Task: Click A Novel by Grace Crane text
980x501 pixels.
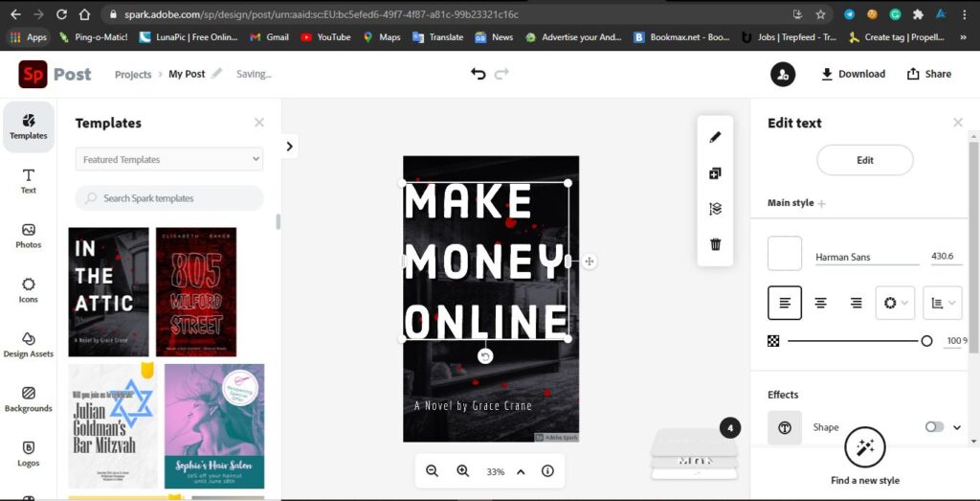Action: click(473, 406)
